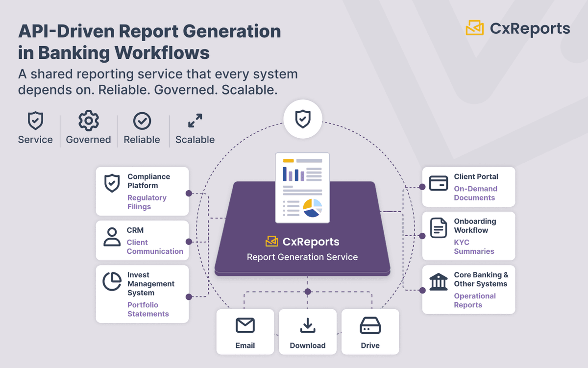Click the Onboarding Workflow document icon
The image size is (588, 368).
tap(438, 228)
